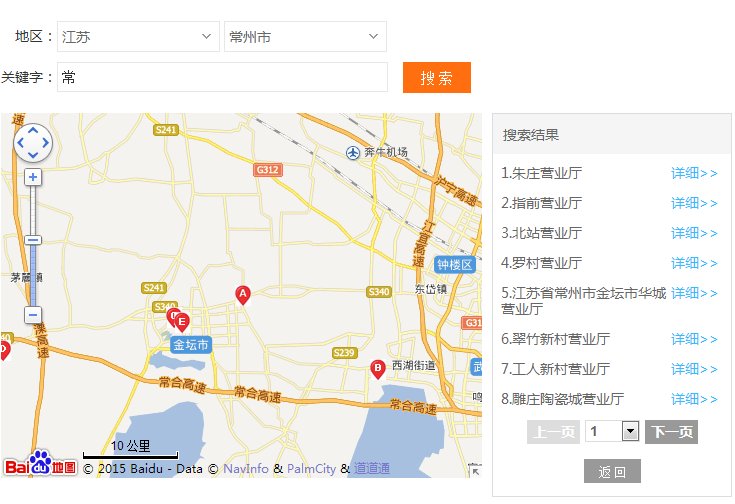735x504 pixels.
Task: Open details for 8.雕庄陶瓷城营业厅
Action: click(x=694, y=399)
